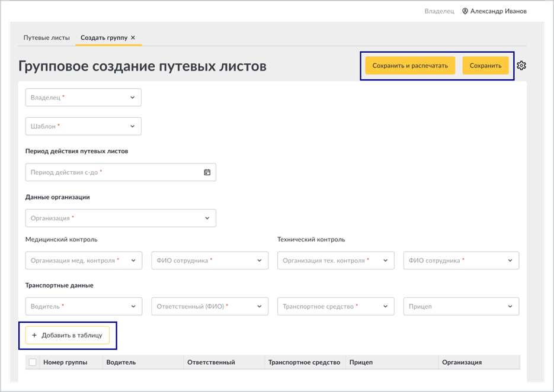Click user profile icon near Александр Иванов
Screen dimensions: 554x392
[465, 11]
